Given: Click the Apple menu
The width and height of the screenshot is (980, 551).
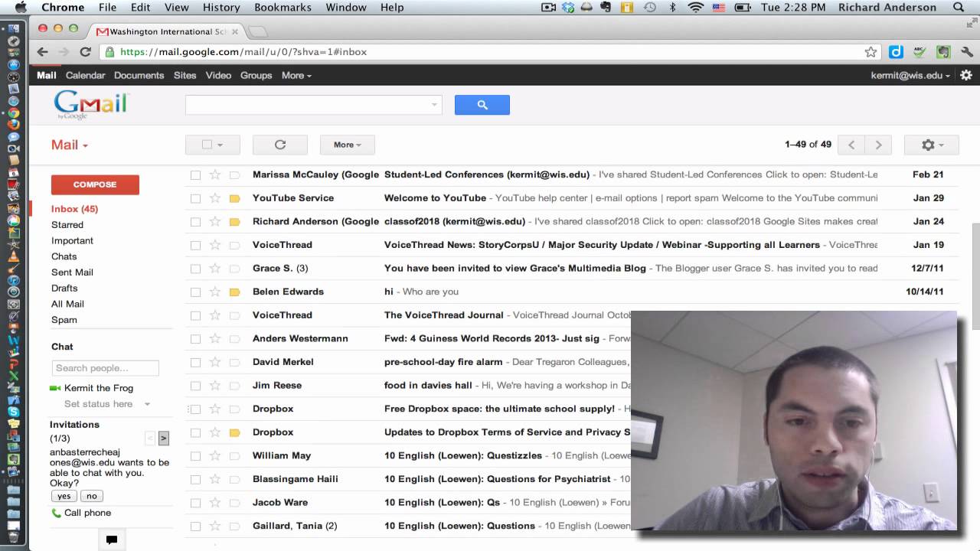Looking at the screenshot, I should click(21, 8).
